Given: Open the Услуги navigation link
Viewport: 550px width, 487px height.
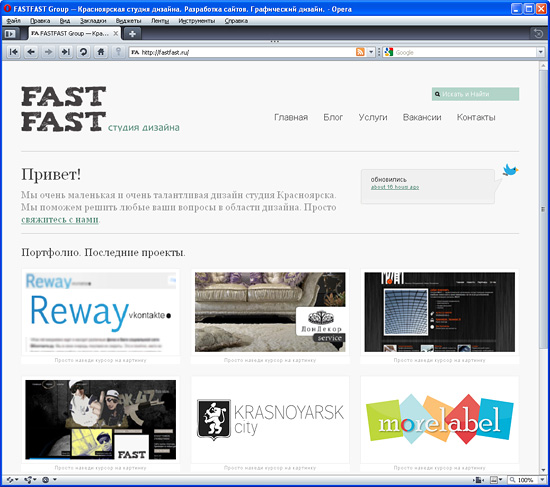Looking at the screenshot, I should click(373, 117).
